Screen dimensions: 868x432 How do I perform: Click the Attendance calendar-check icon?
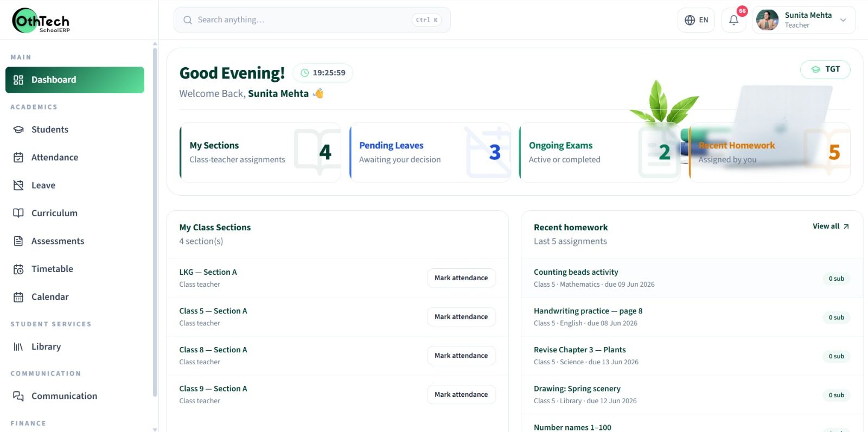pos(18,158)
